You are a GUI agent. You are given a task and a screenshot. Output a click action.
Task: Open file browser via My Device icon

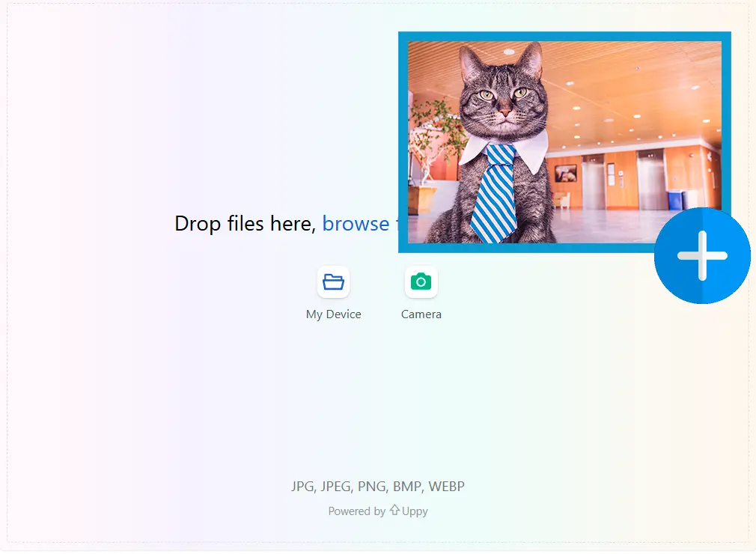coord(333,281)
